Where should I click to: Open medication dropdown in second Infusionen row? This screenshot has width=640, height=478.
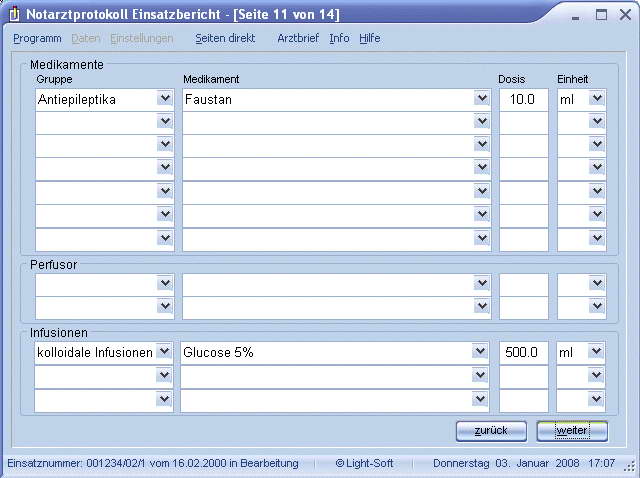[x=480, y=375]
